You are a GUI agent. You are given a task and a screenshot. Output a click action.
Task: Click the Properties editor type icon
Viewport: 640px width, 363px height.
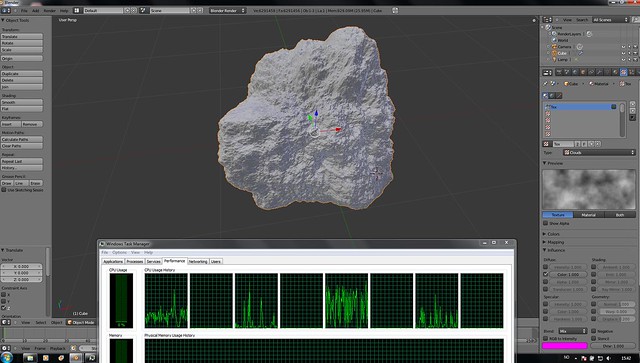(547, 72)
